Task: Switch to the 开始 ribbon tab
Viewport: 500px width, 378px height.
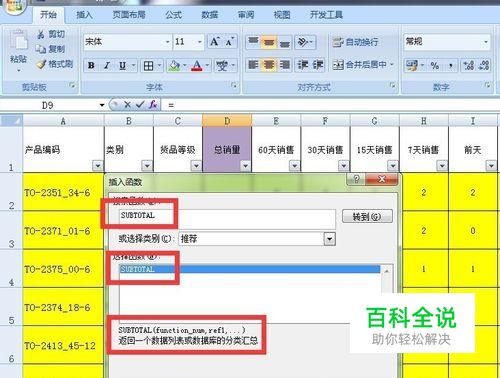Action: 48,15
